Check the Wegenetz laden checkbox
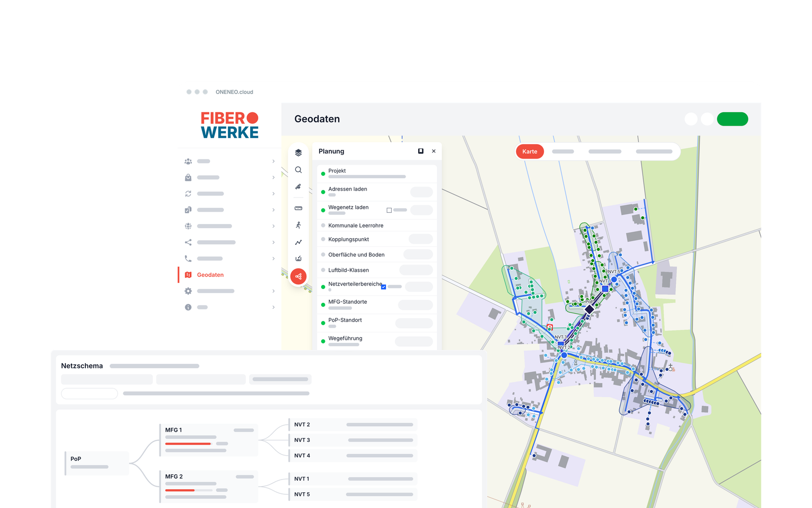Image resolution: width=812 pixels, height=508 pixels. (x=389, y=210)
